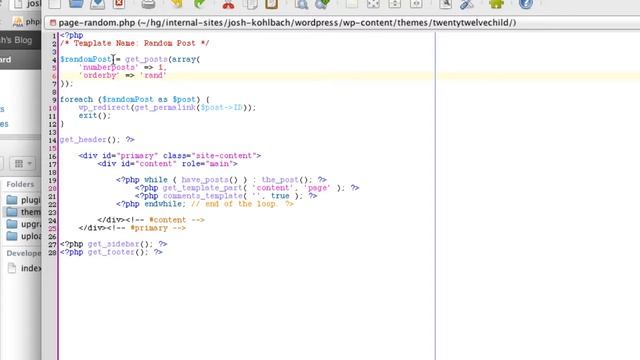The width and height of the screenshot is (640, 360).
Task: Click the #primary closing comment line 25
Action: pyautogui.click(x=146, y=228)
